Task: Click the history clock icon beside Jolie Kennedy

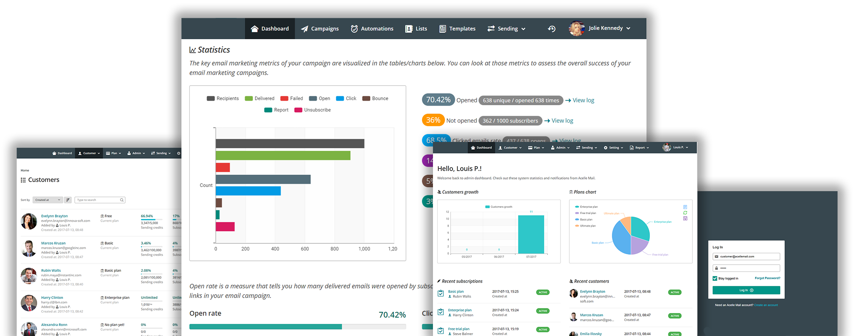Action: pyautogui.click(x=551, y=29)
